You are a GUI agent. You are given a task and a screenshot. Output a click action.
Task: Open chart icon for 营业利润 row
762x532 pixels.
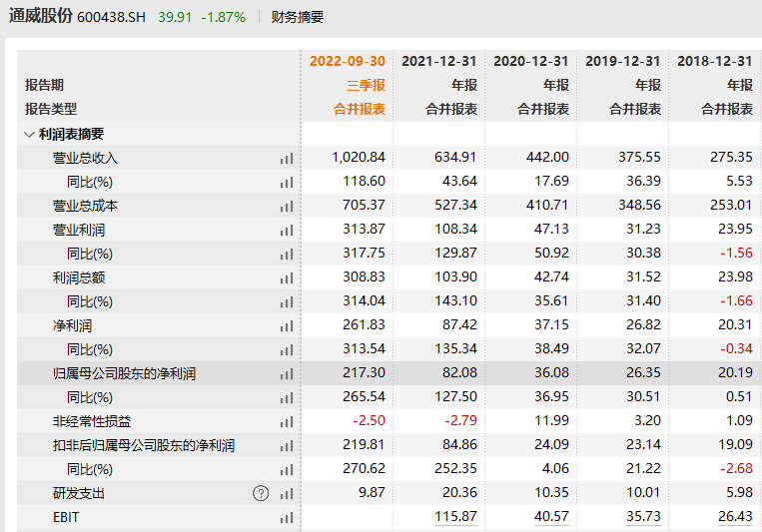click(x=287, y=231)
